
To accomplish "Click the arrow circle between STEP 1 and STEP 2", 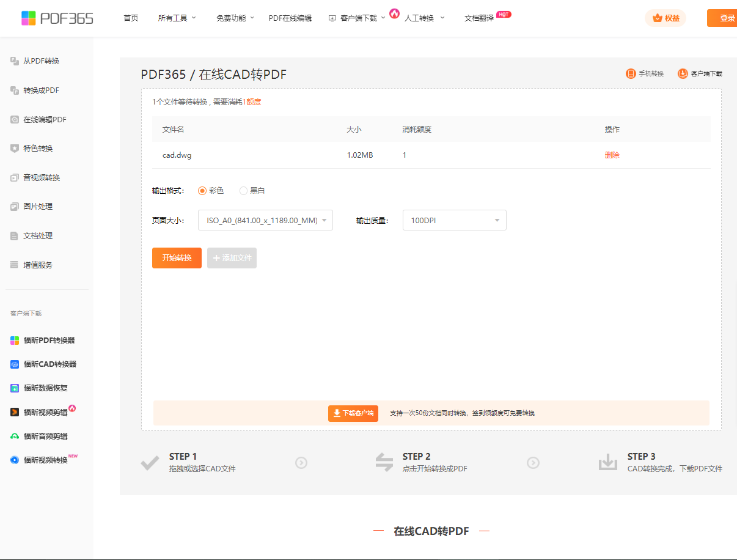I will [301, 463].
